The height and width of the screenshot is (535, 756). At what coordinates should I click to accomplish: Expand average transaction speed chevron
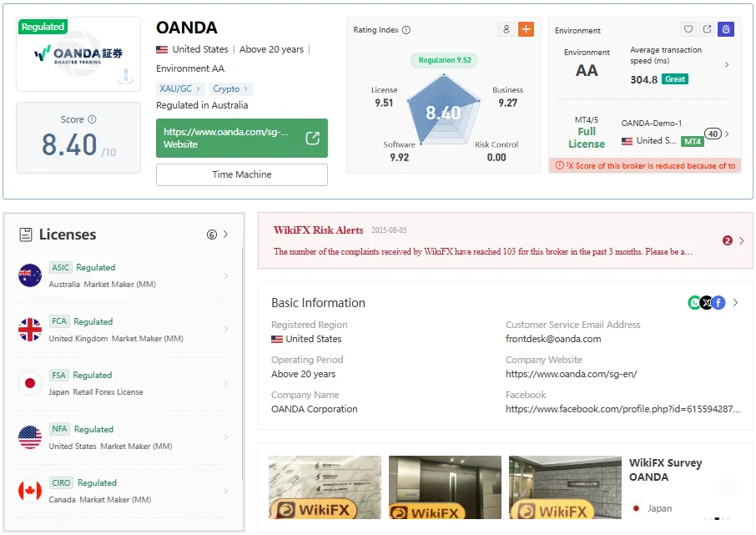point(727,64)
